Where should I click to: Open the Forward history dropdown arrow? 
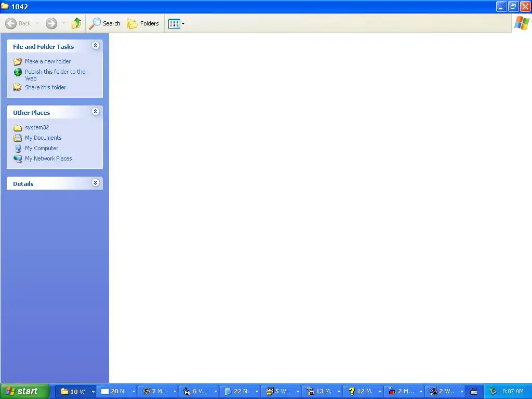click(63, 23)
